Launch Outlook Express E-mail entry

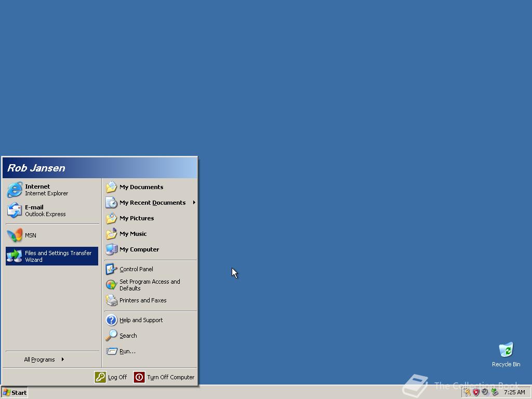(52, 210)
